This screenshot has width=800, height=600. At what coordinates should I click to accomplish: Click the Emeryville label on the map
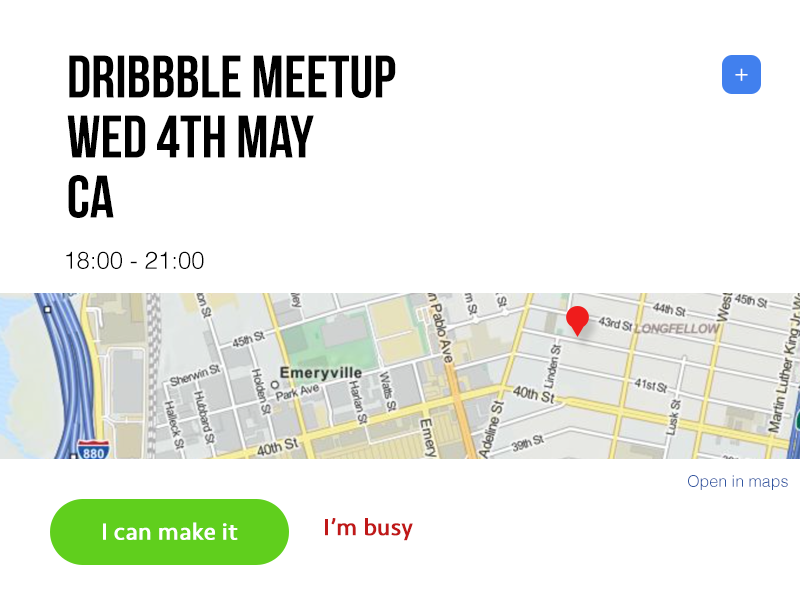[321, 372]
